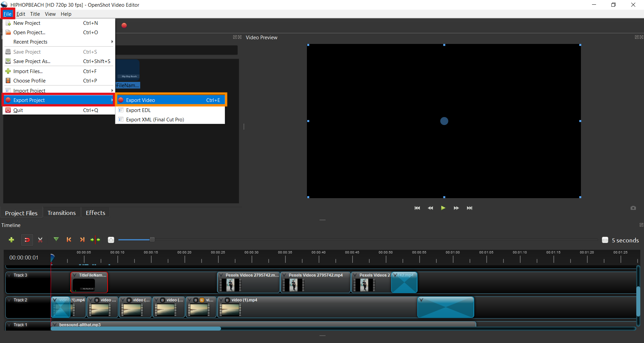Click the red export button in the main toolbar

tap(124, 25)
